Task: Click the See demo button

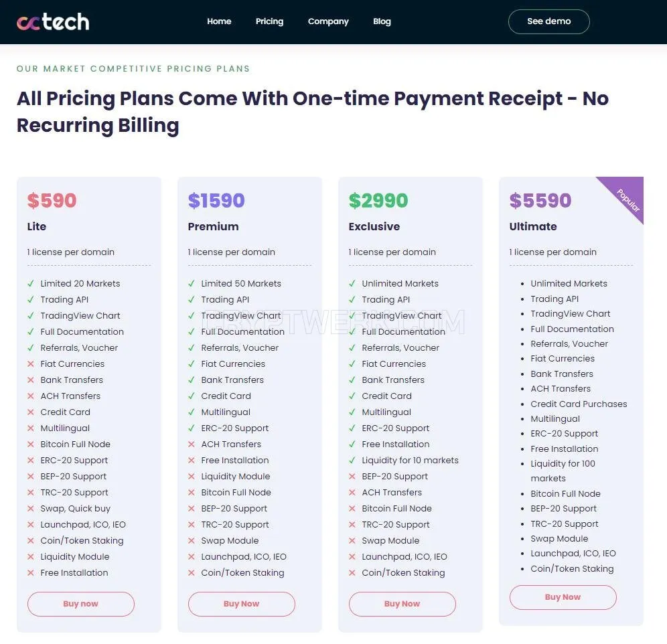Action: (548, 21)
